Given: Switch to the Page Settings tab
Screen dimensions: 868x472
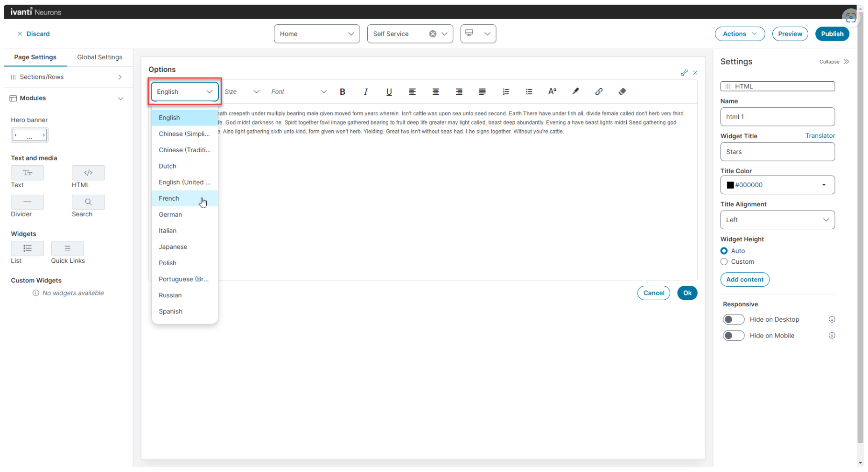Looking at the screenshot, I should coord(35,57).
